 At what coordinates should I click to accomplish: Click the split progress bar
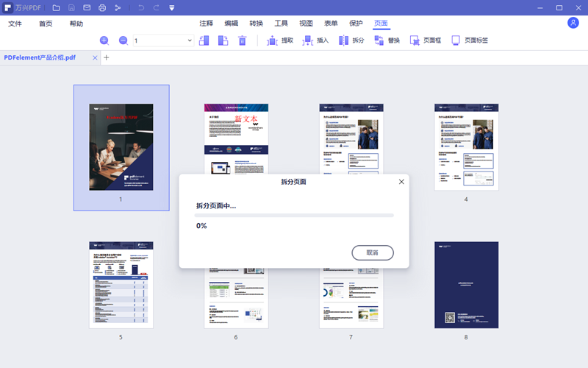point(294,216)
